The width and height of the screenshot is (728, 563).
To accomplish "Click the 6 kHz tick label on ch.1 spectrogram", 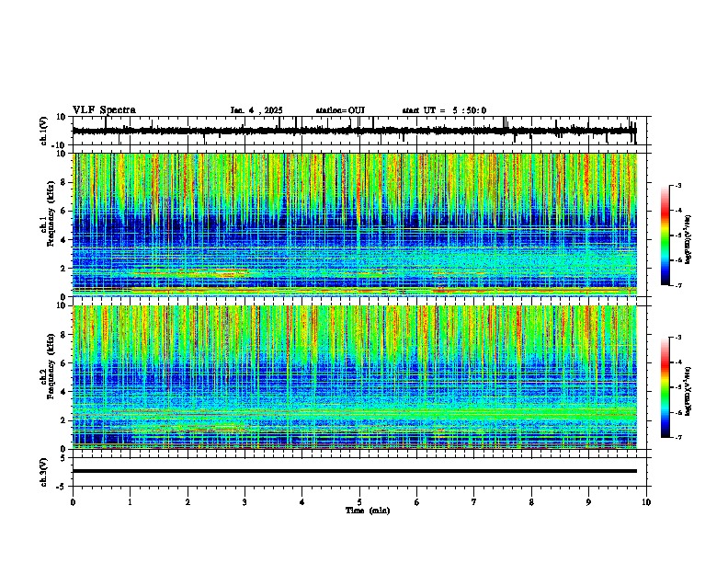I will click(63, 211).
